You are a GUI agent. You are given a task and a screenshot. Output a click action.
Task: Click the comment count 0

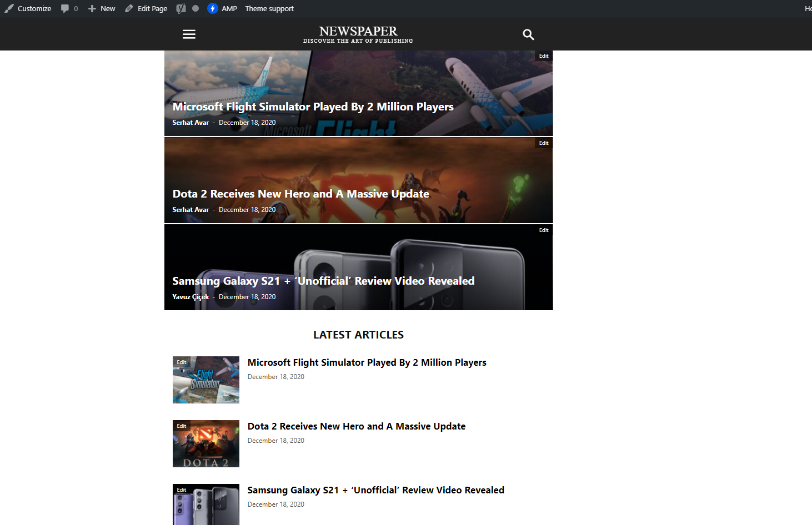(76, 8)
